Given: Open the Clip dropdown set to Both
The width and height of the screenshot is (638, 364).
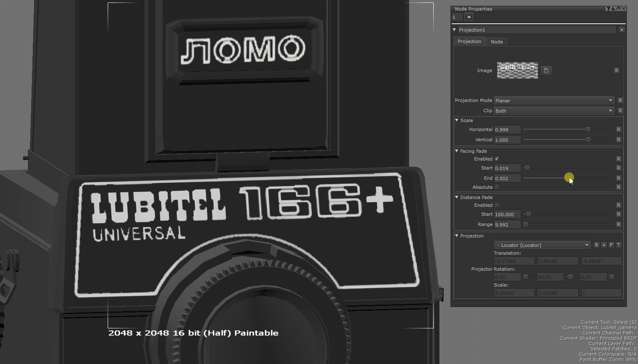Looking at the screenshot, I should click(x=554, y=111).
